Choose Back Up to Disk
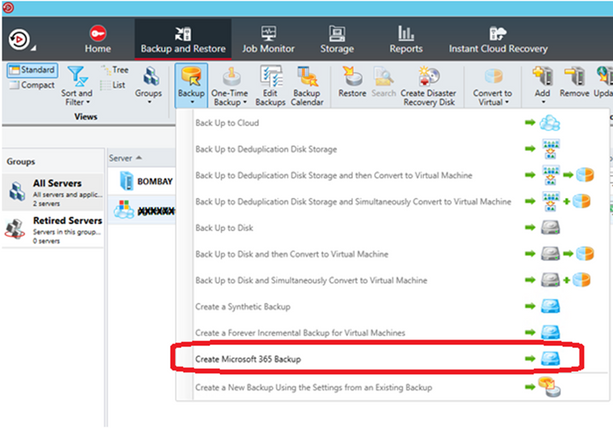 tap(393, 227)
